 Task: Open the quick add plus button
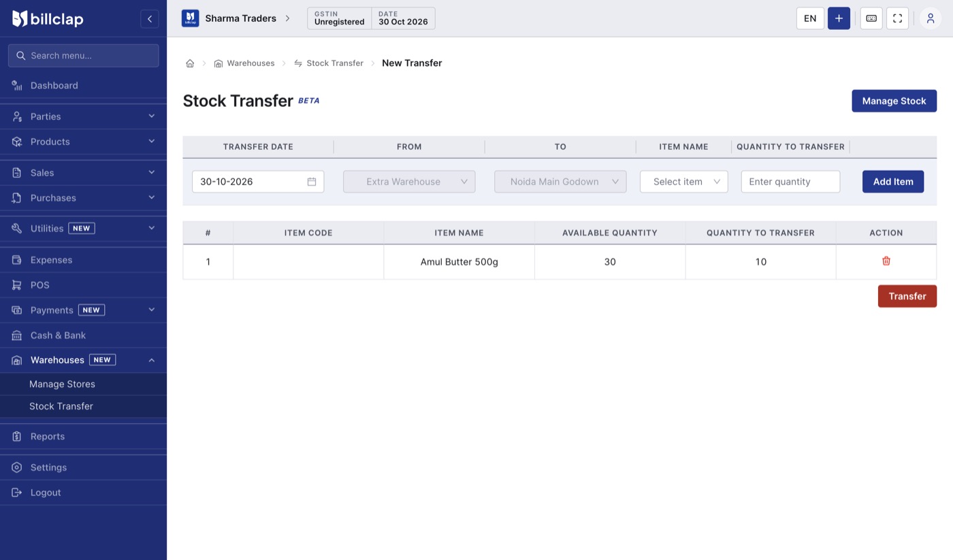tap(839, 18)
